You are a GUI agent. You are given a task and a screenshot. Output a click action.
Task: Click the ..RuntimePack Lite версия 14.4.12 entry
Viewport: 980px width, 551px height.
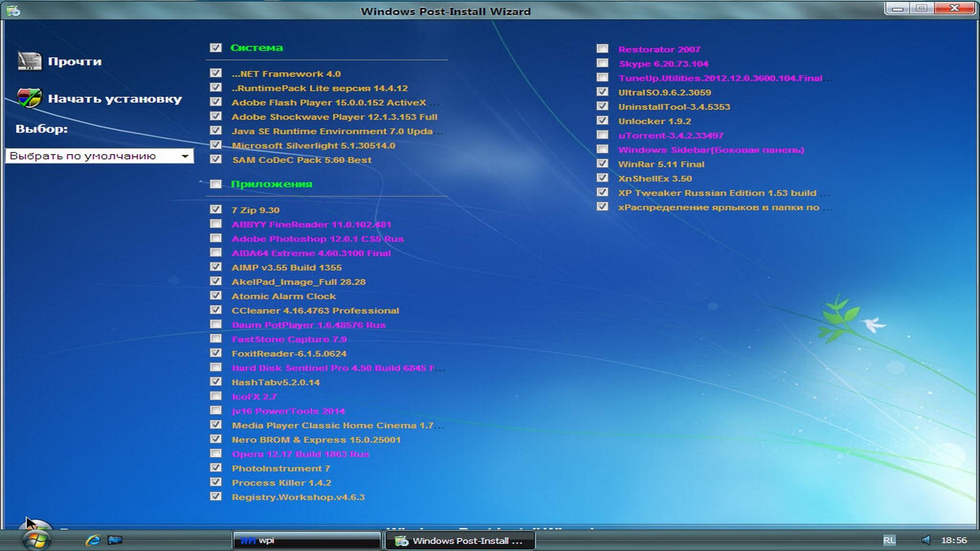(x=320, y=88)
